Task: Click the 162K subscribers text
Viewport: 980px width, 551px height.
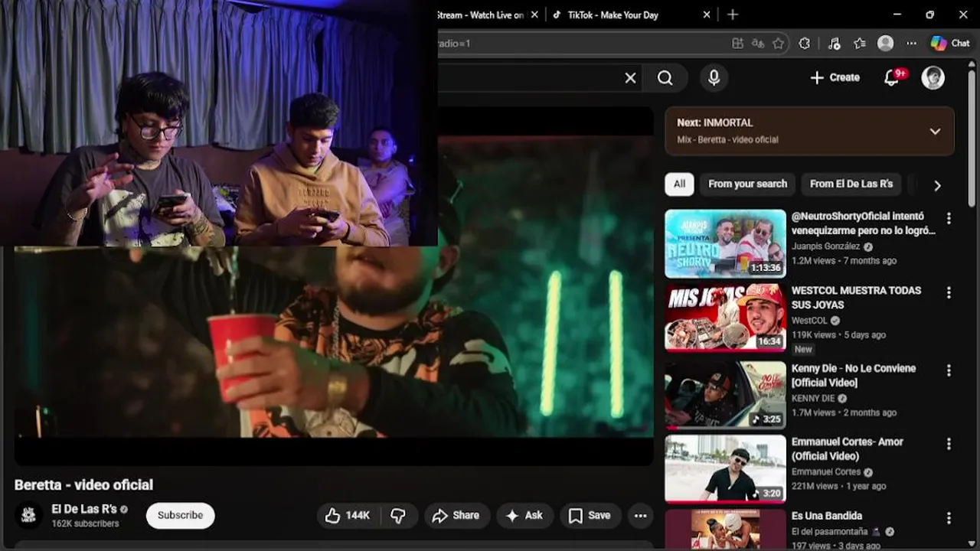Action: coord(85,524)
